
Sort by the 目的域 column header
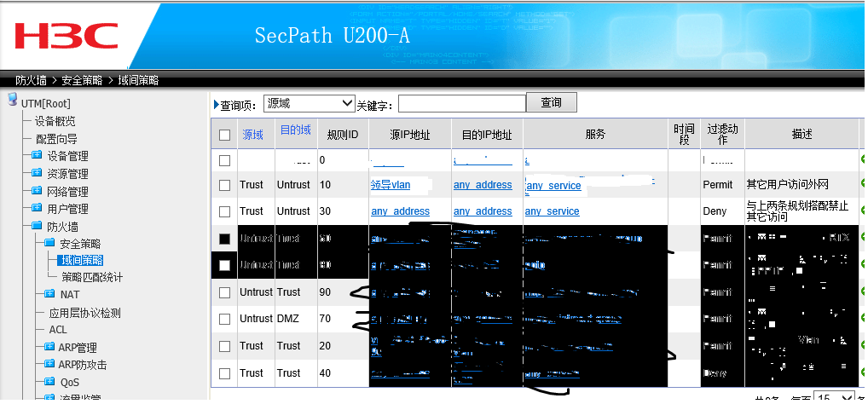296,130
